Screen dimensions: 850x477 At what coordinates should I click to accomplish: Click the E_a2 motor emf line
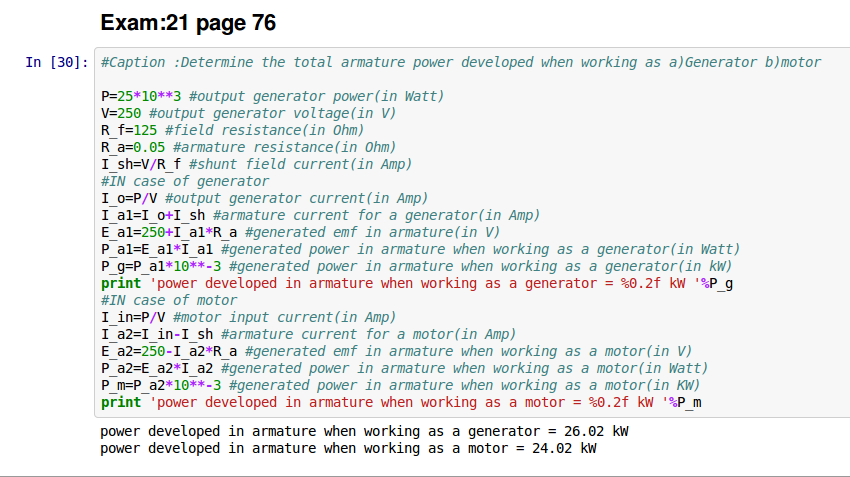point(397,351)
